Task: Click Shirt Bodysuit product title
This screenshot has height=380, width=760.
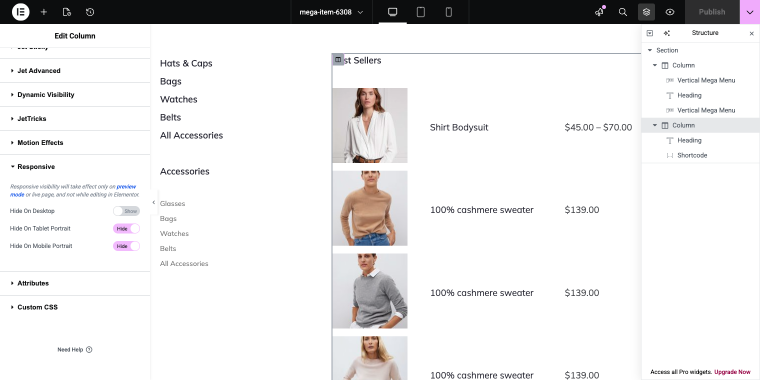Action: click(x=459, y=127)
